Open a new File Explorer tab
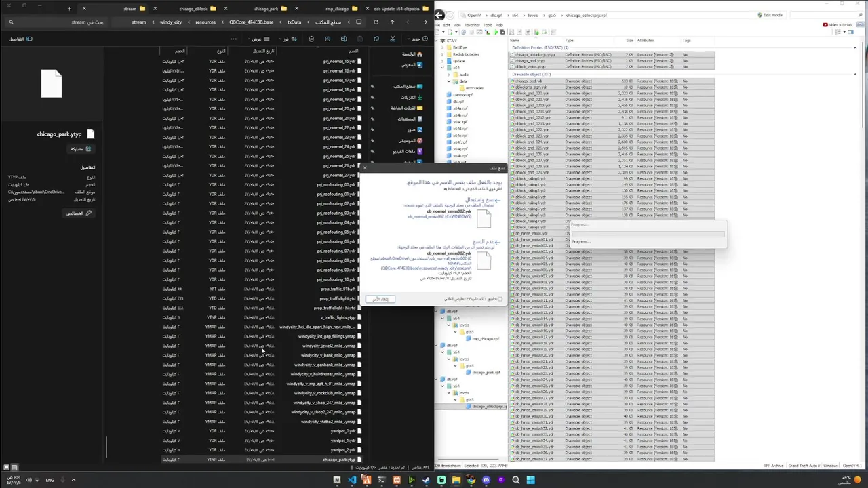Screen dimensions: 868x488 tap(69, 9)
